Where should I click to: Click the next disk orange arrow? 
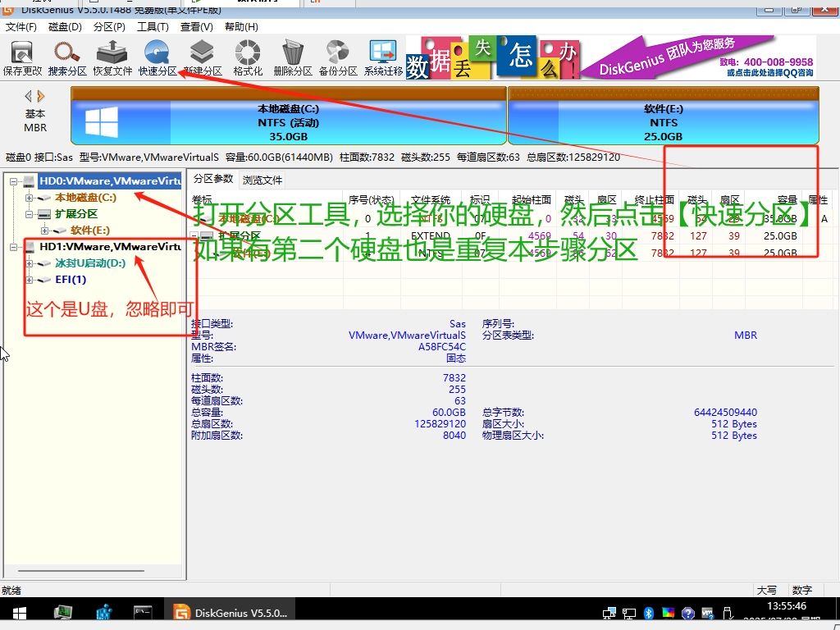[x=41, y=96]
